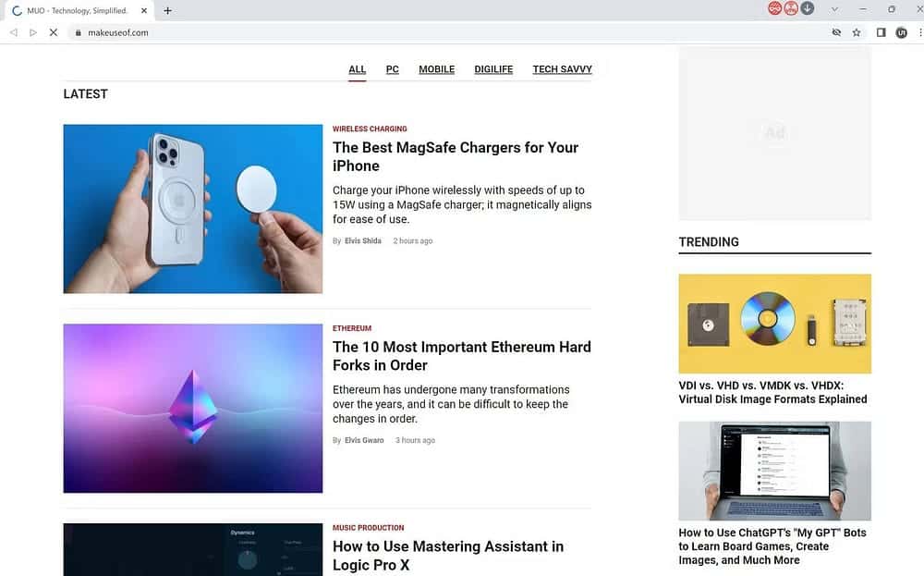Viewport: 924px width, 576px height.
Task: Open author Elvis Gwaro's profile
Action: point(364,440)
